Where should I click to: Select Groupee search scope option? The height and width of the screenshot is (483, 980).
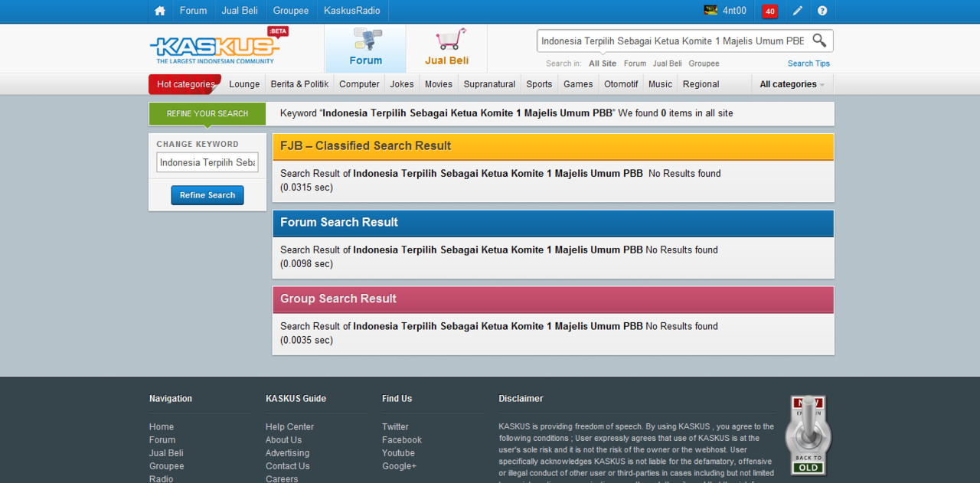(704, 64)
